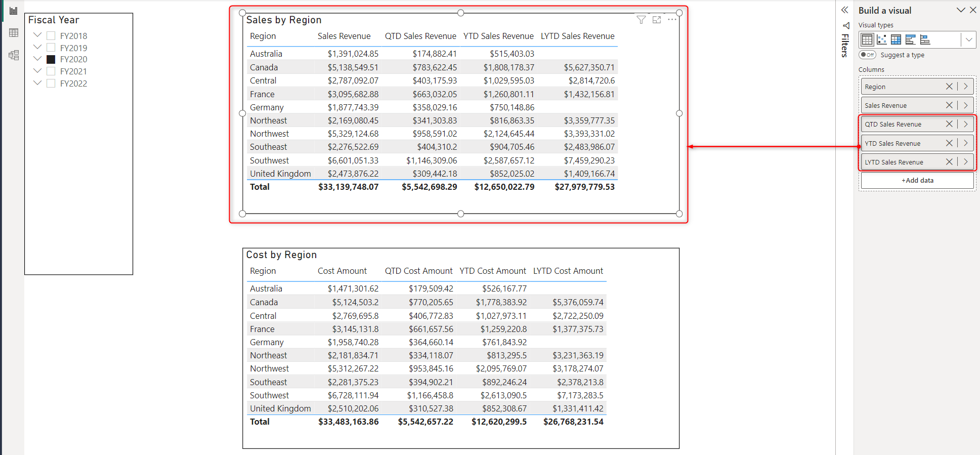Expand the Filters pane with double chevron
Screen dimensions: 980x455
coord(844,10)
